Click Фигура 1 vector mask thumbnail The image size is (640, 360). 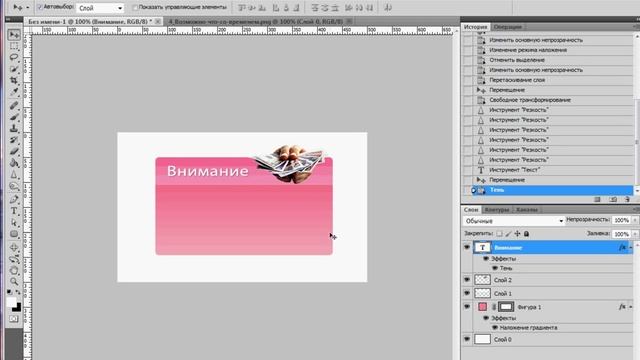tap(506, 307)
